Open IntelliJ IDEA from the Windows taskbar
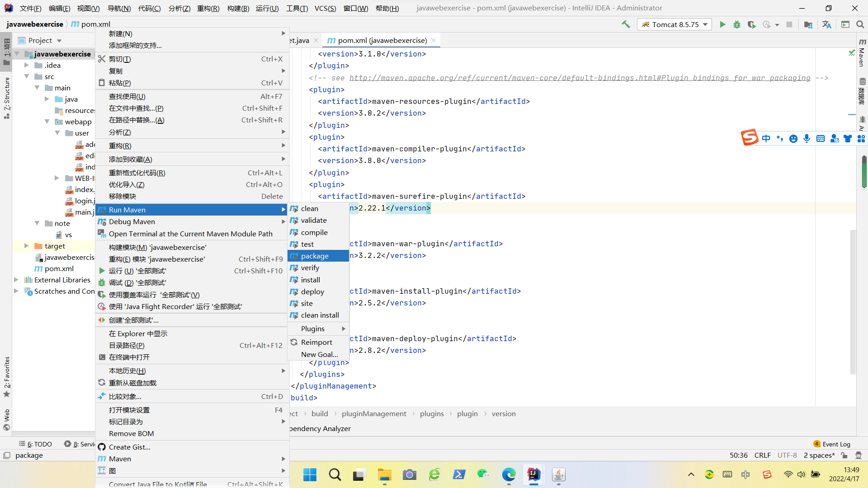 [533, 474]
